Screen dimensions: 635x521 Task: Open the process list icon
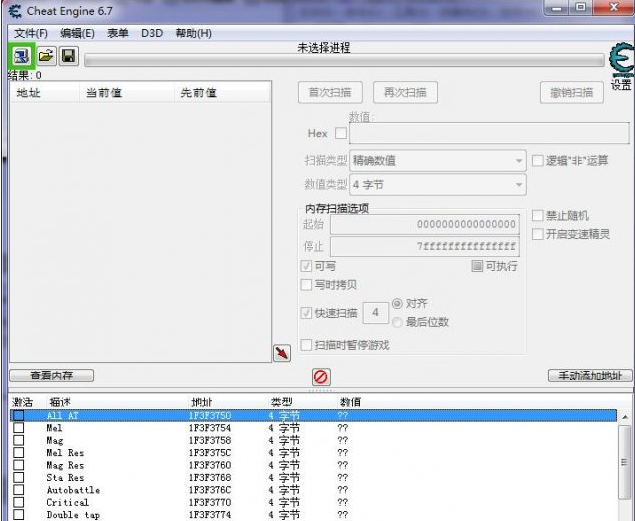tap(21, 55)
